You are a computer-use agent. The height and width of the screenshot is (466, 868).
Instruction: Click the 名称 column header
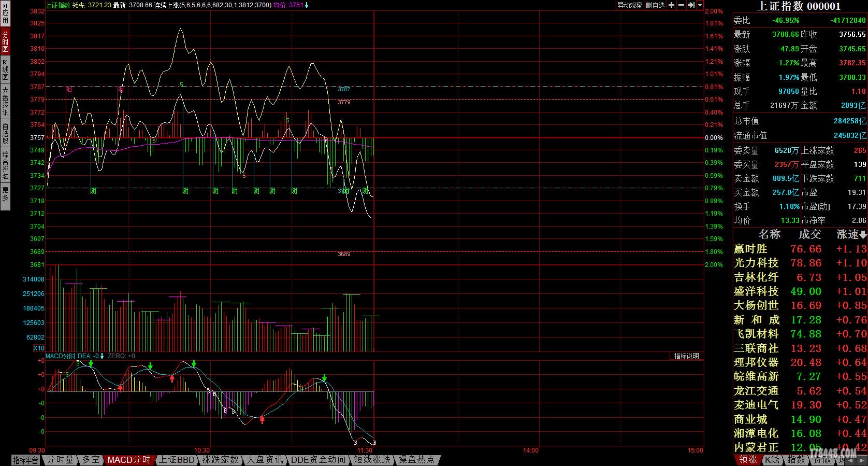[769, 234]
